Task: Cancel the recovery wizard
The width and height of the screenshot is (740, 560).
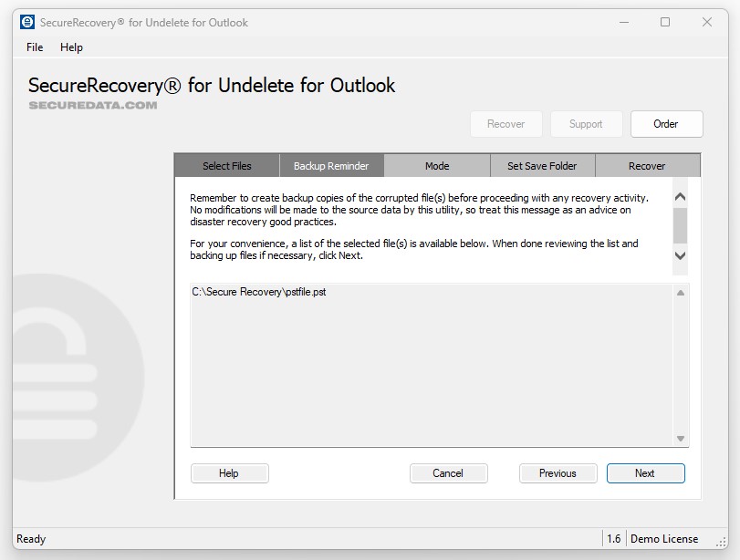Action: point(448,473)
